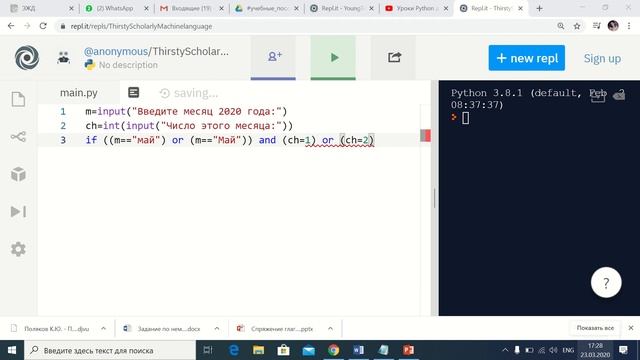Follow the Sign up link
Viewport: 640px width, 360px height.
[602, 58]
